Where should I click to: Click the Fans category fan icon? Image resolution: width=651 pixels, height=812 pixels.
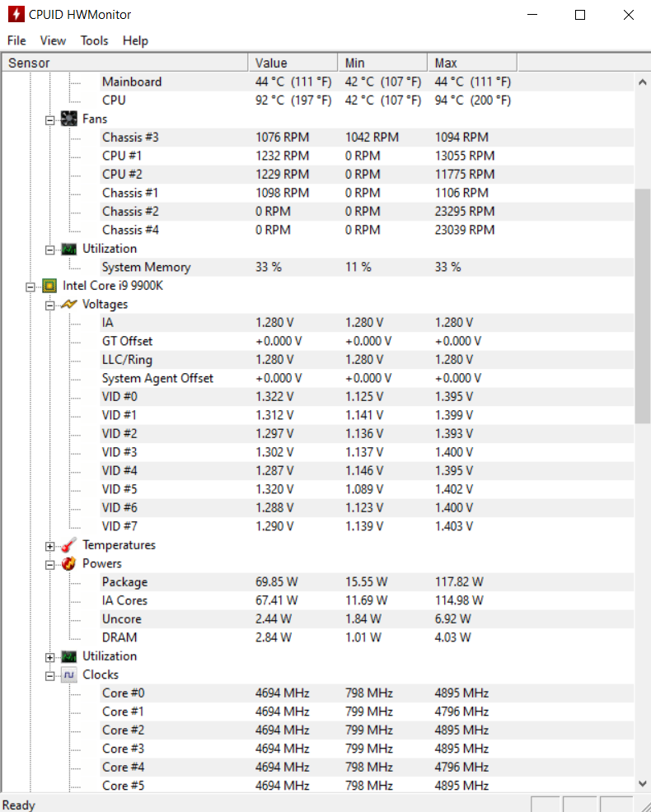68,119
